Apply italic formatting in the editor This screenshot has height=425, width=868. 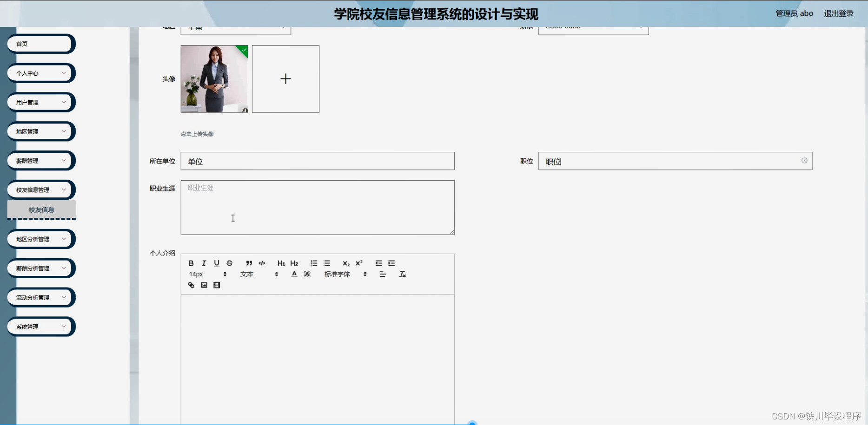point(203,263)
